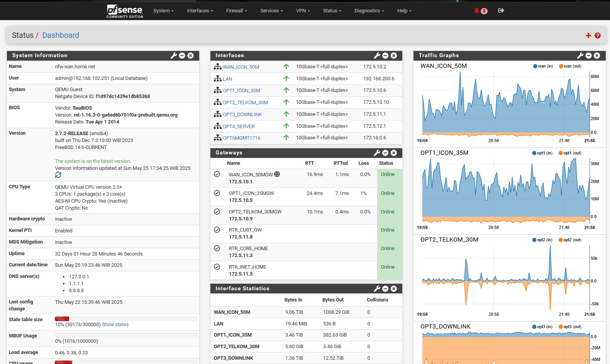The width and height of the screenshot is (610, 364).
Task: Minimize the Interface Statistics widget
Action: pos(385,289)
